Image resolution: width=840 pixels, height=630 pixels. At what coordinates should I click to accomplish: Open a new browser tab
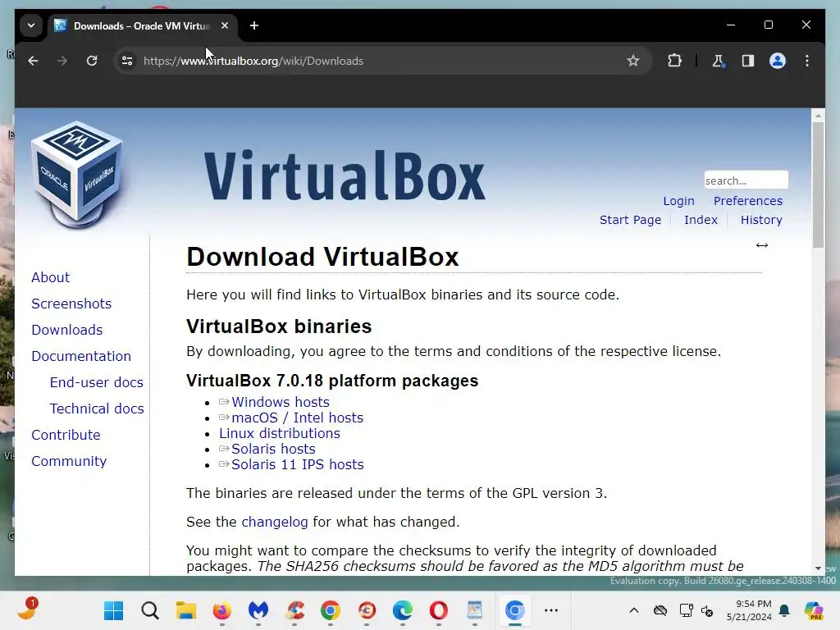(x=254, y=25)
